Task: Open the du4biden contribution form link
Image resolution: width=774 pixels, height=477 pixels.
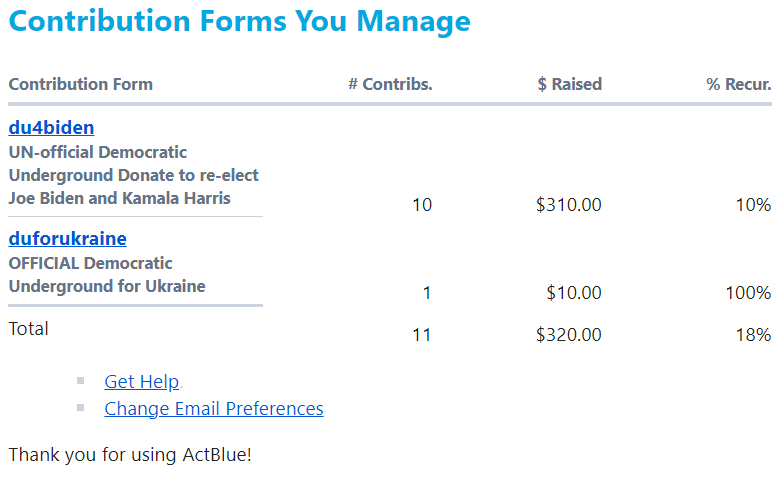Action: click(x=51, y=128)
